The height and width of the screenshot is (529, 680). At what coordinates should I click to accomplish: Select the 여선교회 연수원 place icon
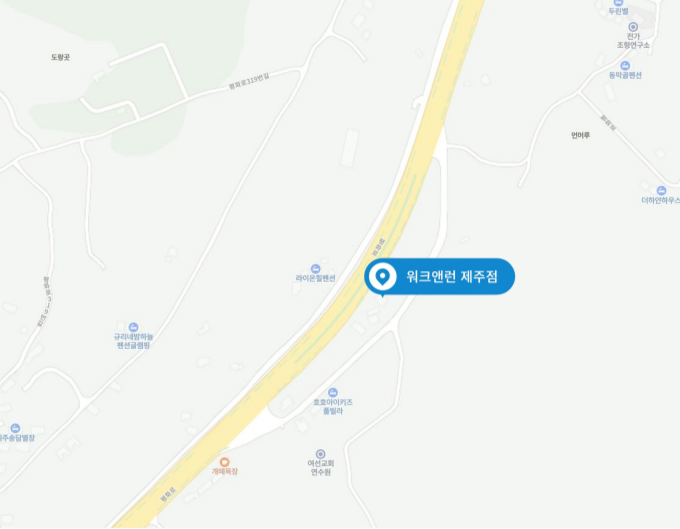point(320,454)
